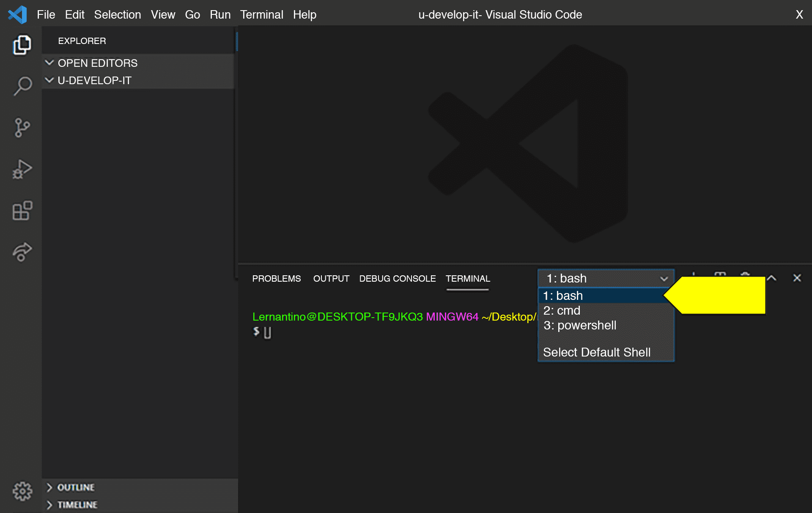The width and height of the screenshot is (812, 513).
Task: Open the Search view icon
Action: [x=22, y=86]
